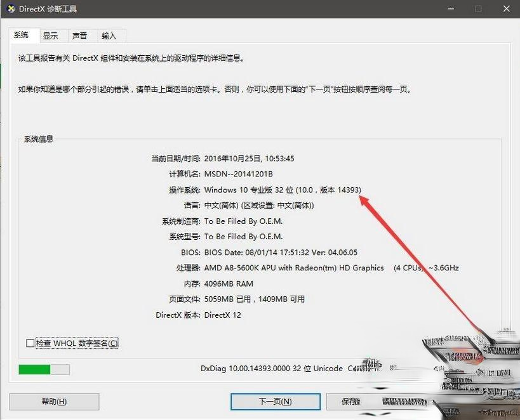Minimize the DirectX diagnostic window

click(x=450, y=9)
